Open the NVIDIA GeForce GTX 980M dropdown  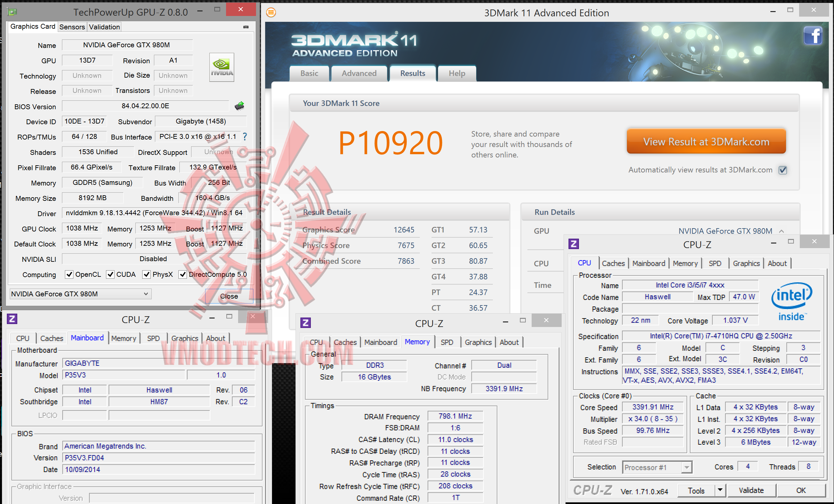[x=146, y=294]
